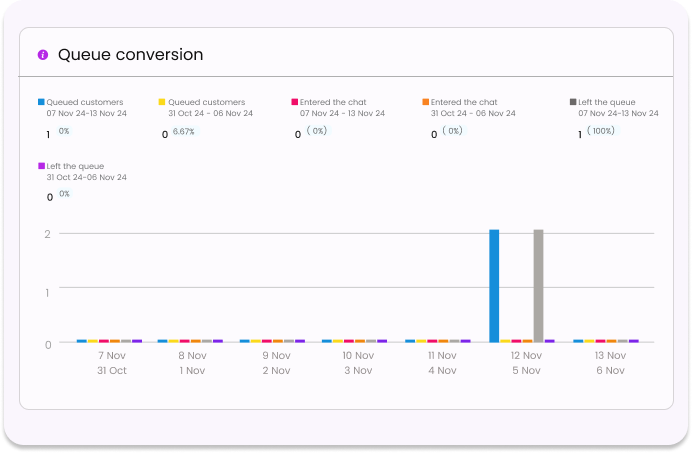Click the tall gray bar on 12 Nov

coord(539,285)
